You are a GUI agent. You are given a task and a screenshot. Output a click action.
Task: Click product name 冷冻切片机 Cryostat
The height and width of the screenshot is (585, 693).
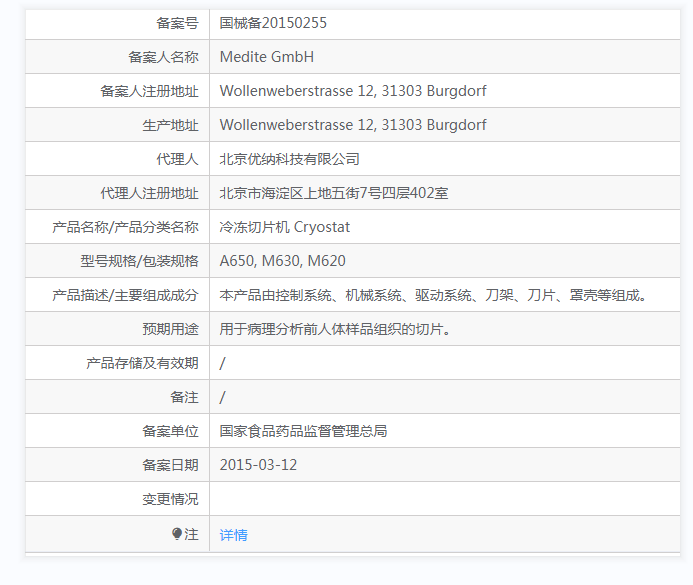click(285, 227)
